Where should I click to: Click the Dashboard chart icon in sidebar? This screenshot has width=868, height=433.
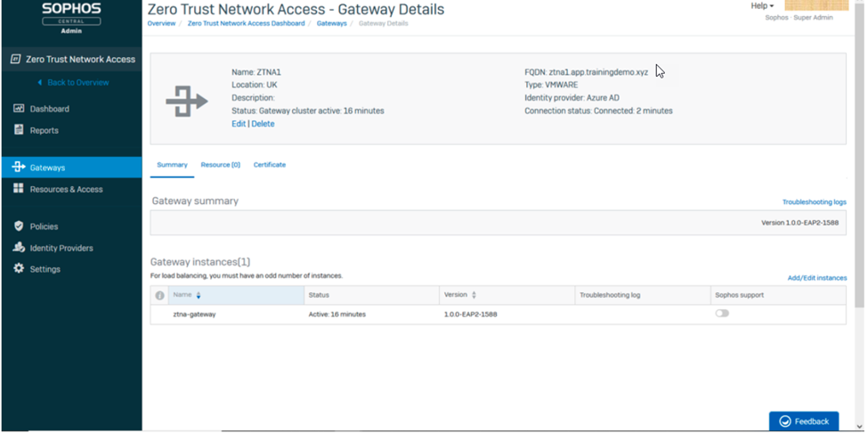(x=19, y=109)
